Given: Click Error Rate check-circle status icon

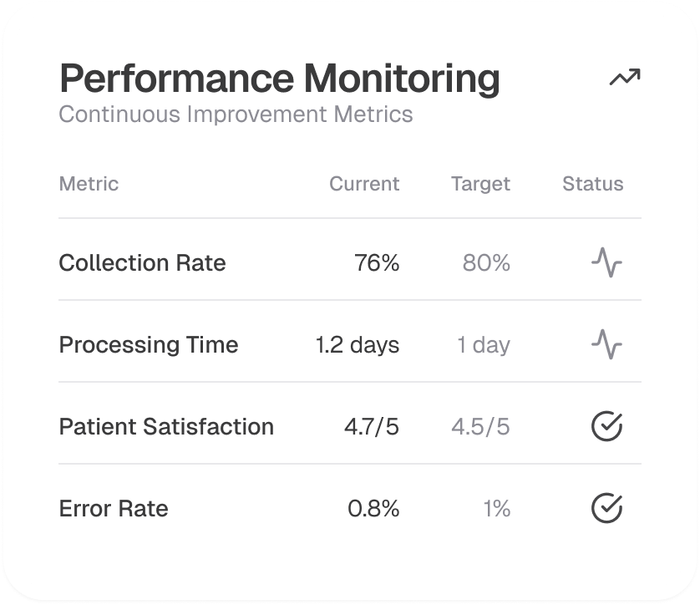Looking at the screenshot, I should click(x=606, y=508).
